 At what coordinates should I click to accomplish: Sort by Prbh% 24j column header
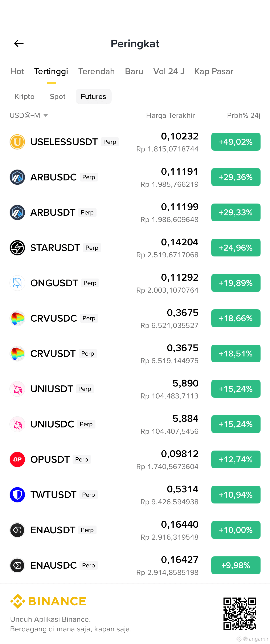coord(244,115)
